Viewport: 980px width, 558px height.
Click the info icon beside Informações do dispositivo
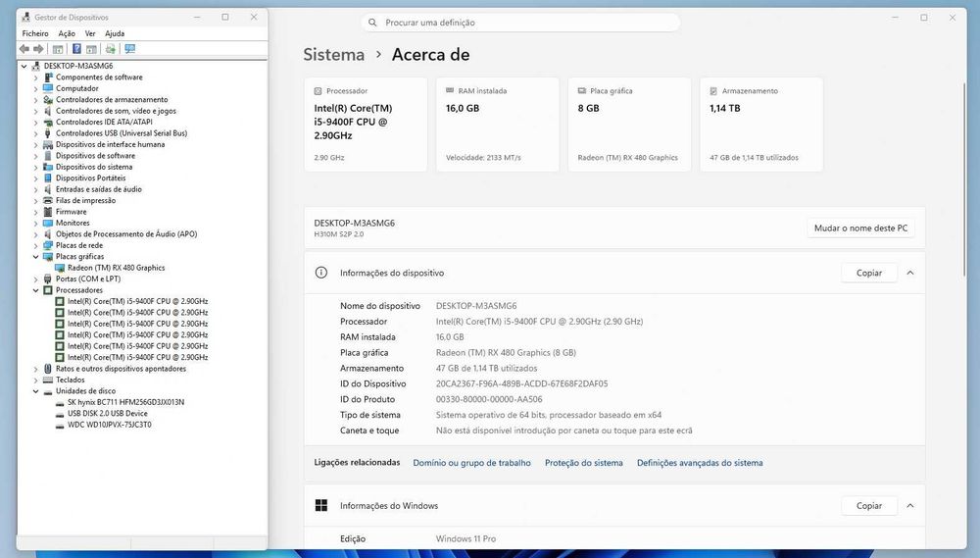click(321, 273)
